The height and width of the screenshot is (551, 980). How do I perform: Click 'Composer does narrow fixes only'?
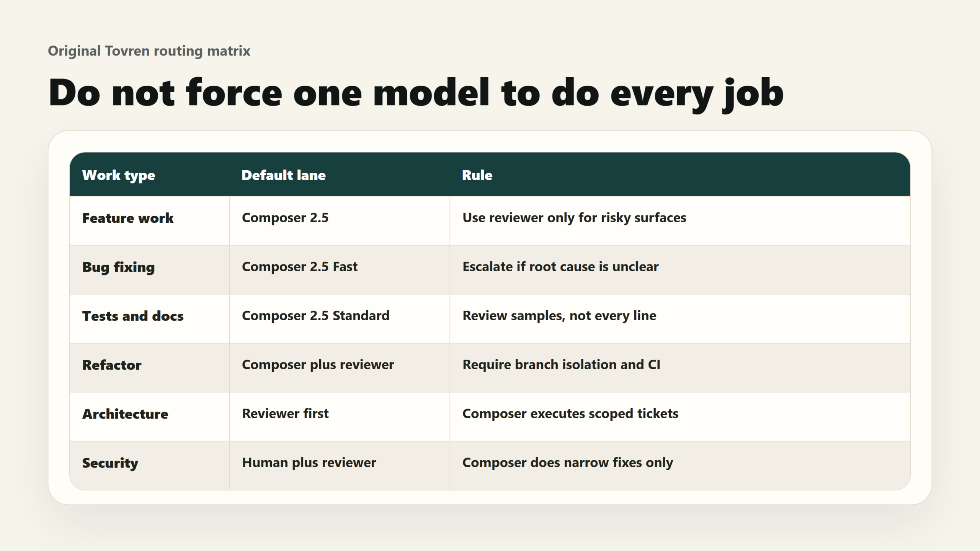(x=568, y=463)
